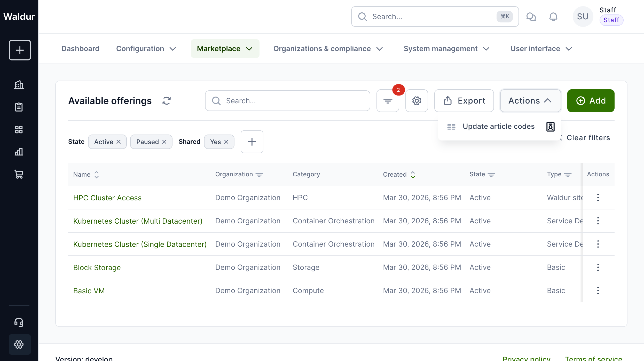Select Update article codes menu entry
Image resolution: width=644 pixels, height=361 pixels.
click(x=498, y=127)
